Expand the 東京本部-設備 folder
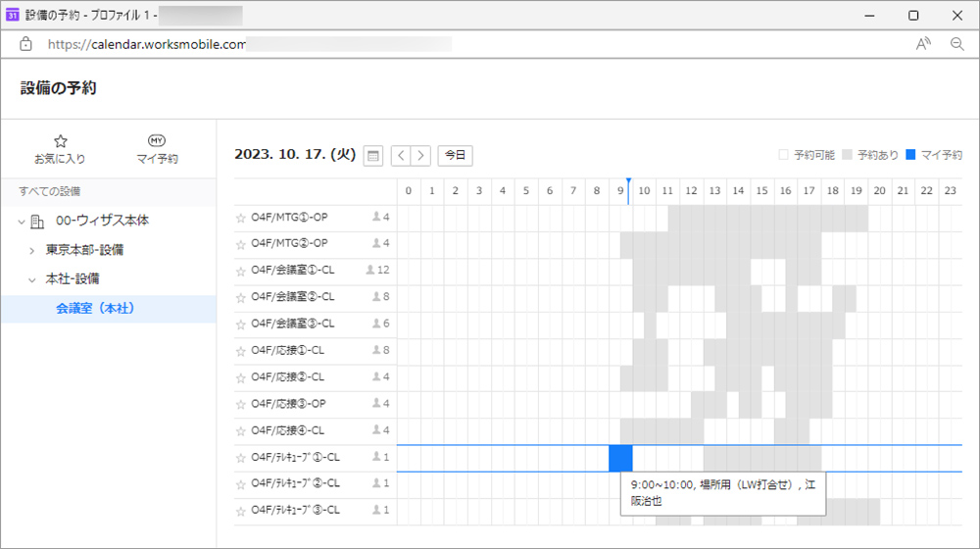This screenshot has height=549, width=980. click(x=32, y=251)
